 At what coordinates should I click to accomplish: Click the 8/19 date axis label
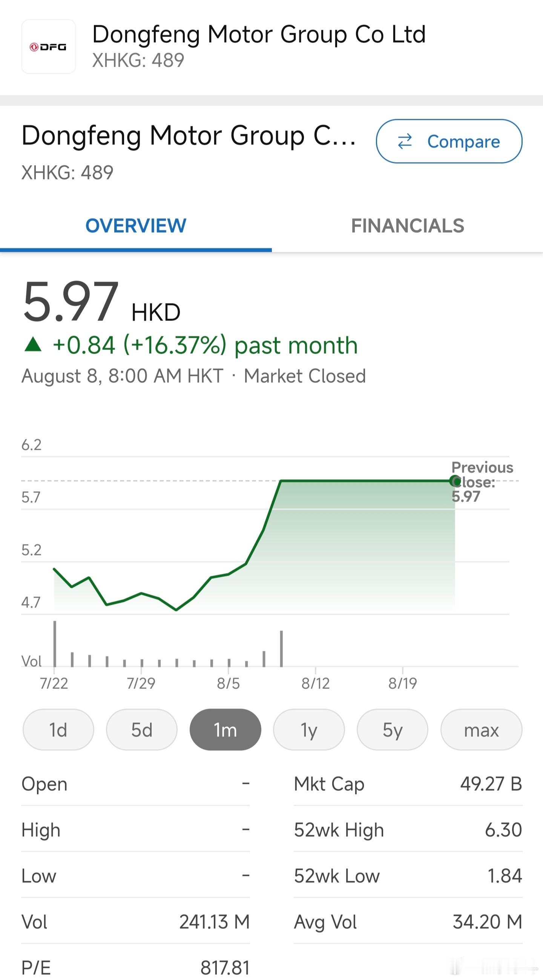point(403,684)
